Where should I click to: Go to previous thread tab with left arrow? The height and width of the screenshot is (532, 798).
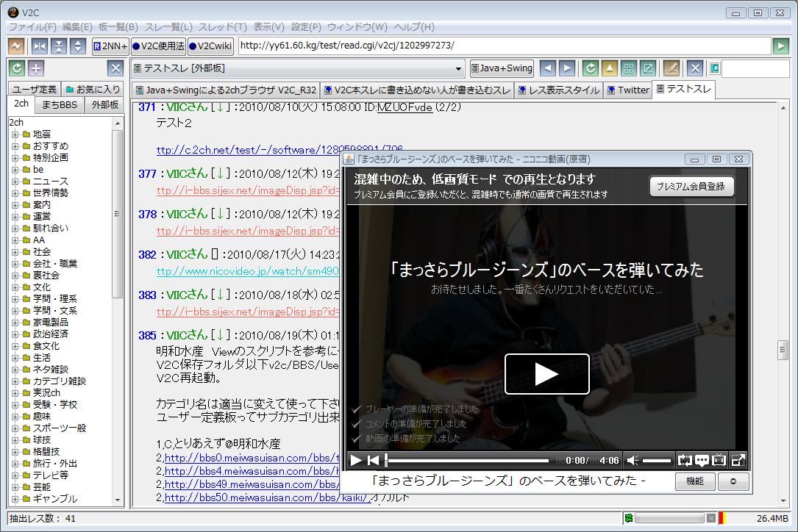(547, 68)
